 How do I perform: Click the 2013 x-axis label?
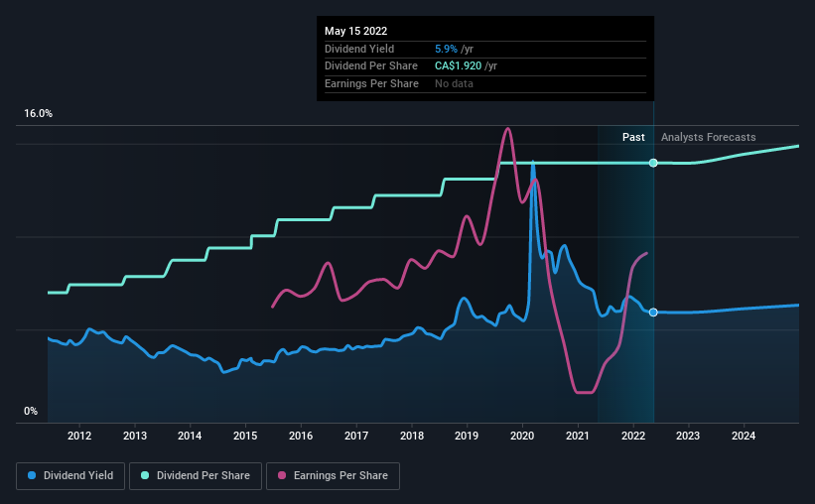click(135, 436)
